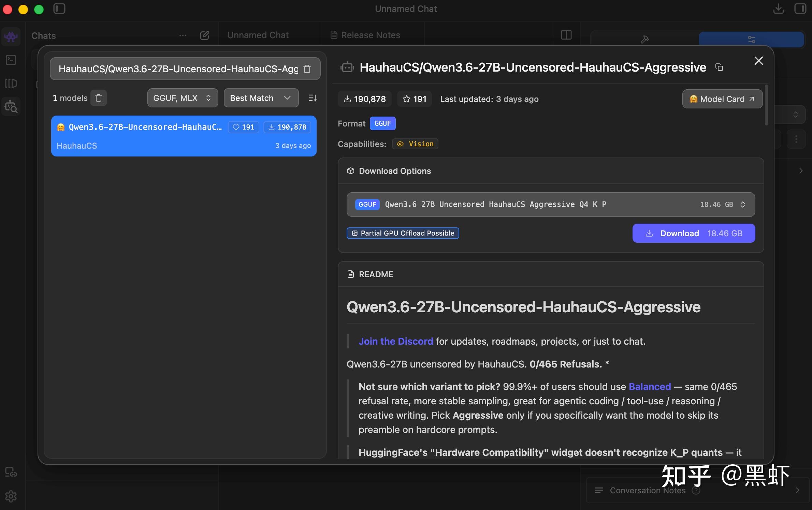
Task: Select the tools tab in right panel
Action: click(644, 40)
